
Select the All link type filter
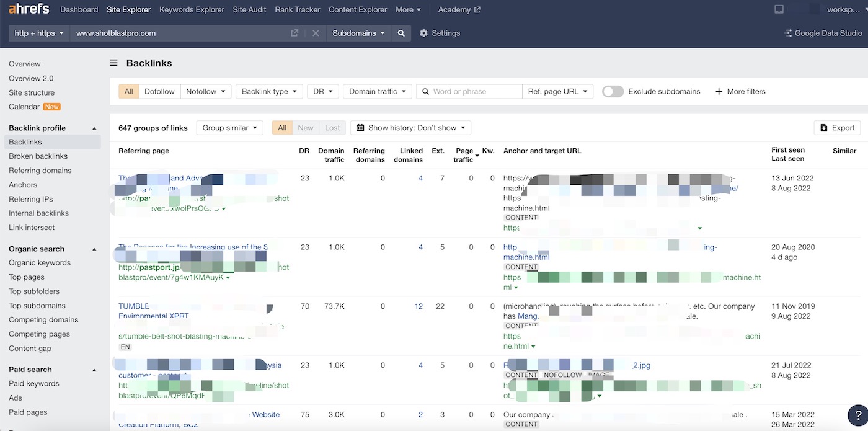[x=128, y=91]
